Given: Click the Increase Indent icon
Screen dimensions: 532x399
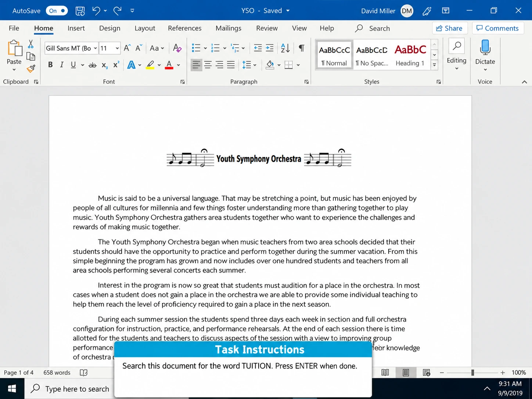Looking at the screenshot, I should pos(270,48).
